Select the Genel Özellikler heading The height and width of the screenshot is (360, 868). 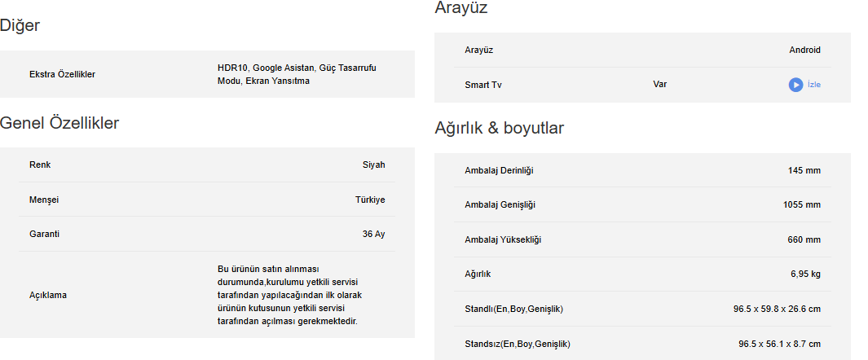tap(59, 123)
